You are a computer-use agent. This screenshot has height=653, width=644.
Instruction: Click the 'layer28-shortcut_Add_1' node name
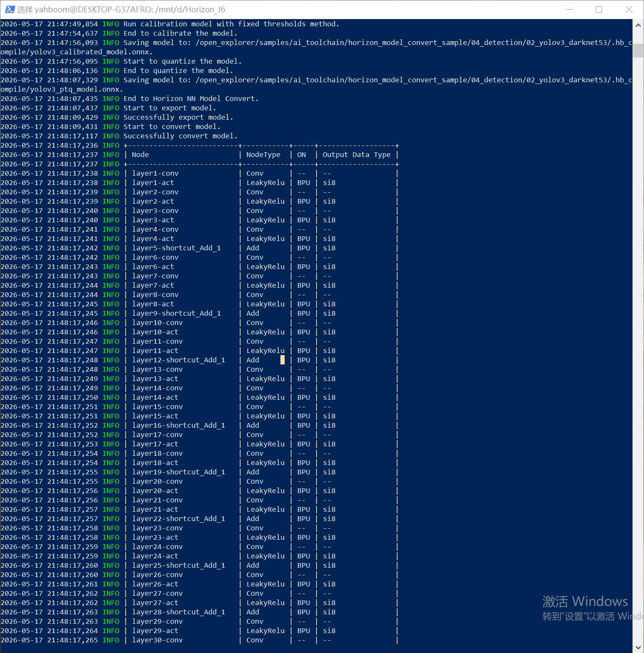(x=179, y=612)
